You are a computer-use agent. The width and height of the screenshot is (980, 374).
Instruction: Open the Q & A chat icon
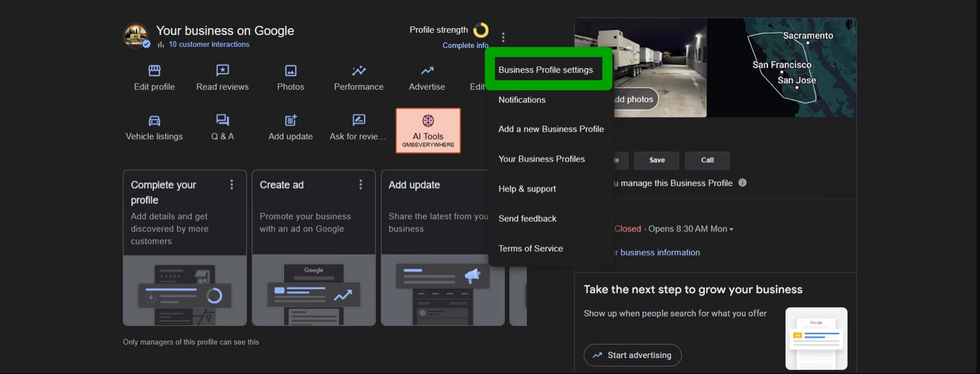click(x=222, y=120)
